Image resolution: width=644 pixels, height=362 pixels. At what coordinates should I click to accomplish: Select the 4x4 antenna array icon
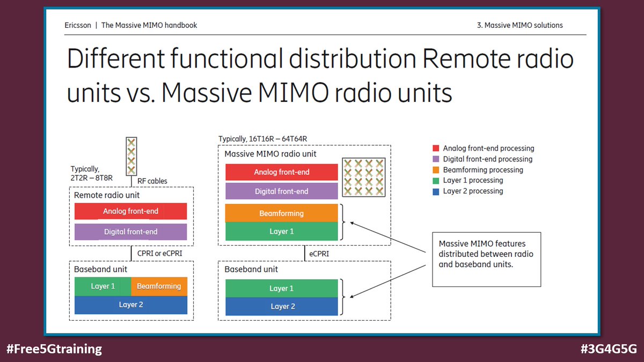pos(364,177)
